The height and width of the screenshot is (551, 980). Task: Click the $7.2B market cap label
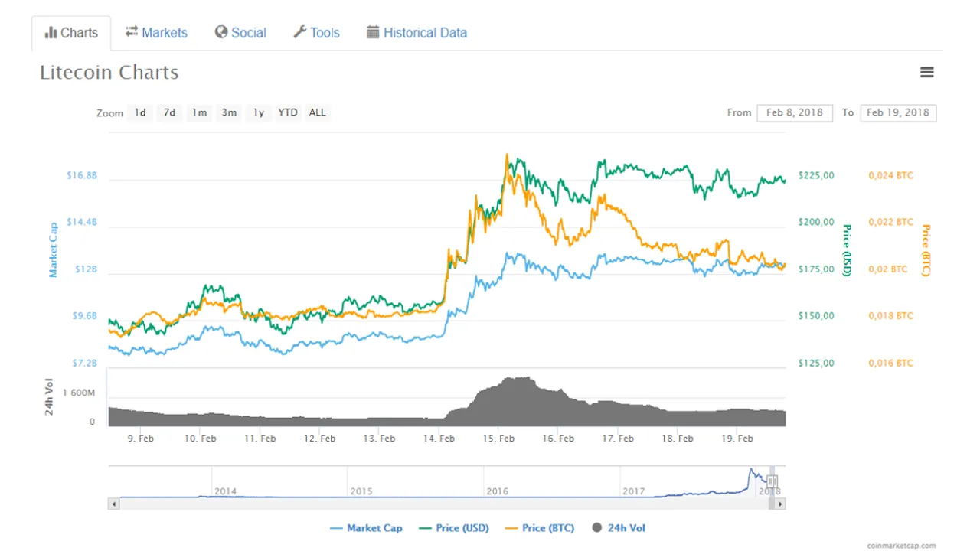tap(84, 363)
